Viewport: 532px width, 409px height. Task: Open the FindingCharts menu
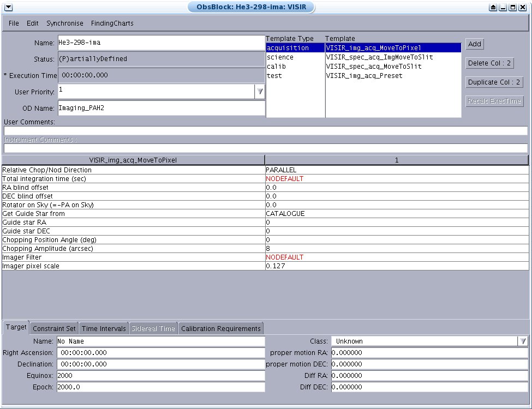[x=112, y=23]
